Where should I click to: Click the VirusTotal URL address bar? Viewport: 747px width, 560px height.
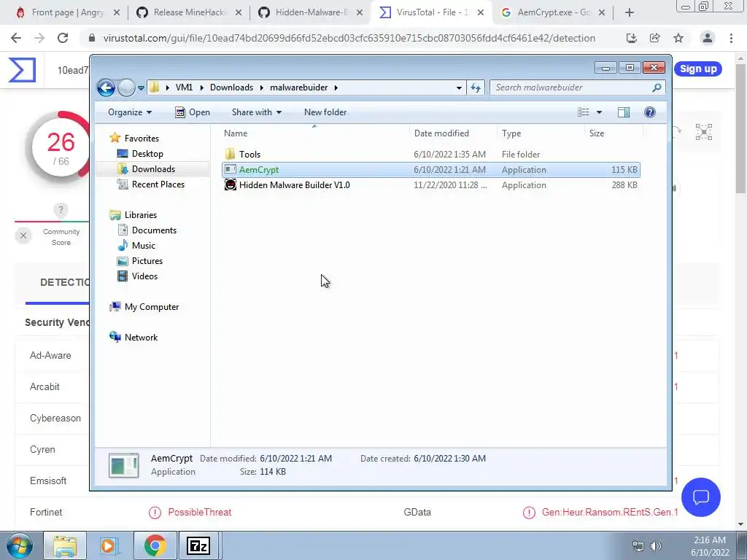(348, 38)
